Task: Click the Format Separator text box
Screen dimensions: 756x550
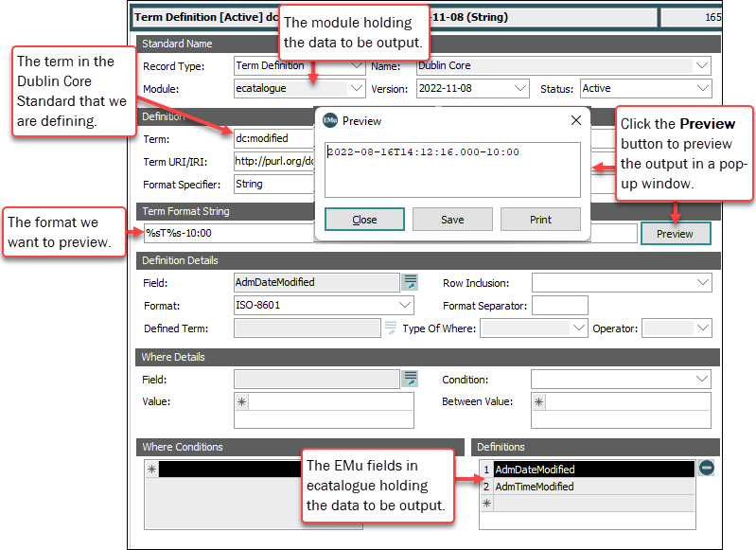Action: coord(559,305)
